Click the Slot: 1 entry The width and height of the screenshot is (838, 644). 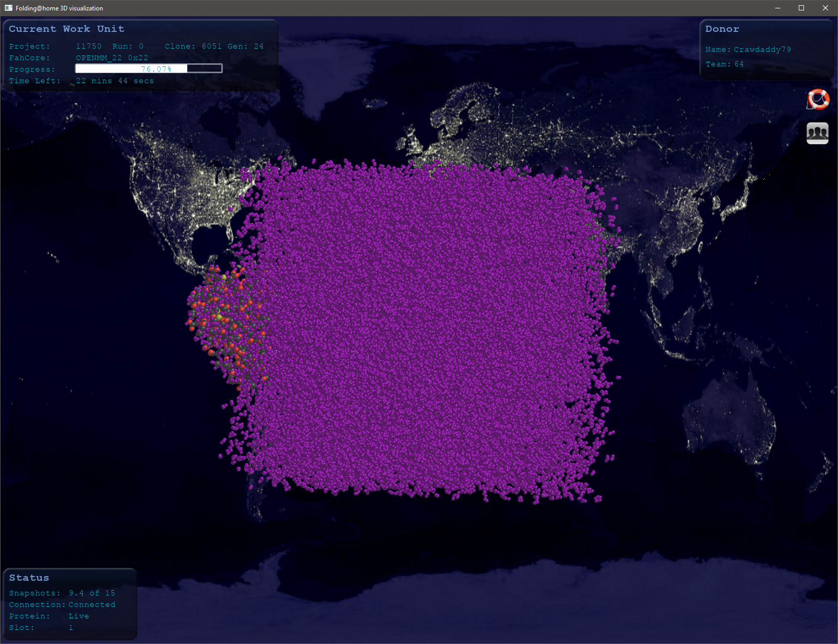[x=41, y=628]
